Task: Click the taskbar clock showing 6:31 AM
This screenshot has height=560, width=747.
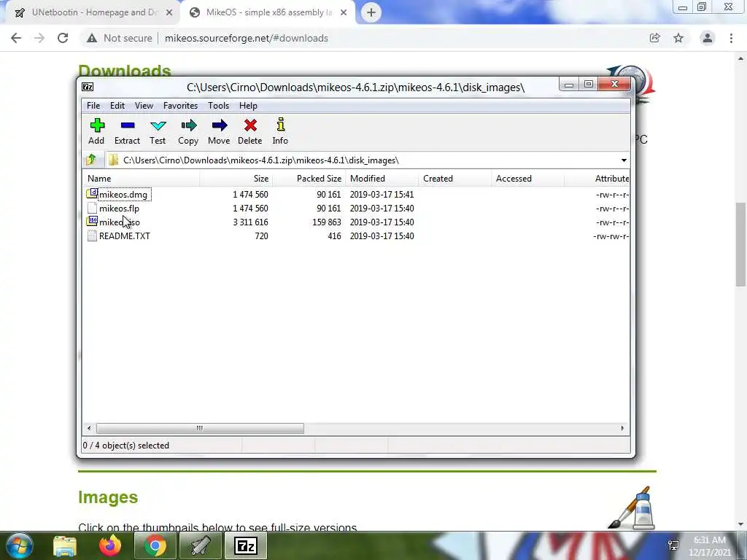Action: click(x=710, y=546)
